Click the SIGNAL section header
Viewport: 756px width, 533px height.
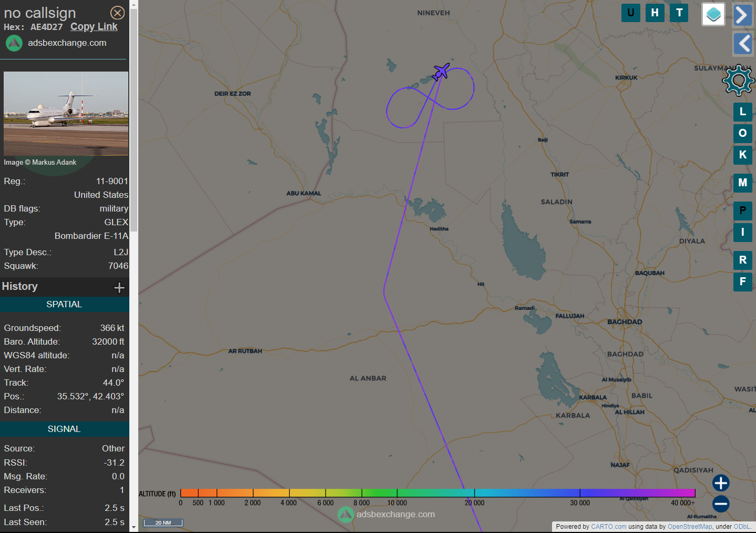point(64,429)
